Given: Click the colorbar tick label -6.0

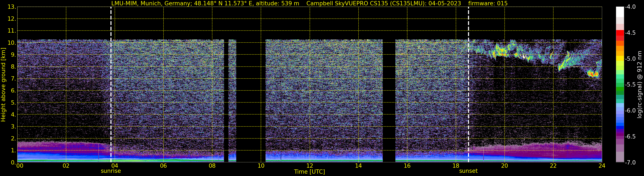Looking at the screenshot, I should tap(630, 111).
